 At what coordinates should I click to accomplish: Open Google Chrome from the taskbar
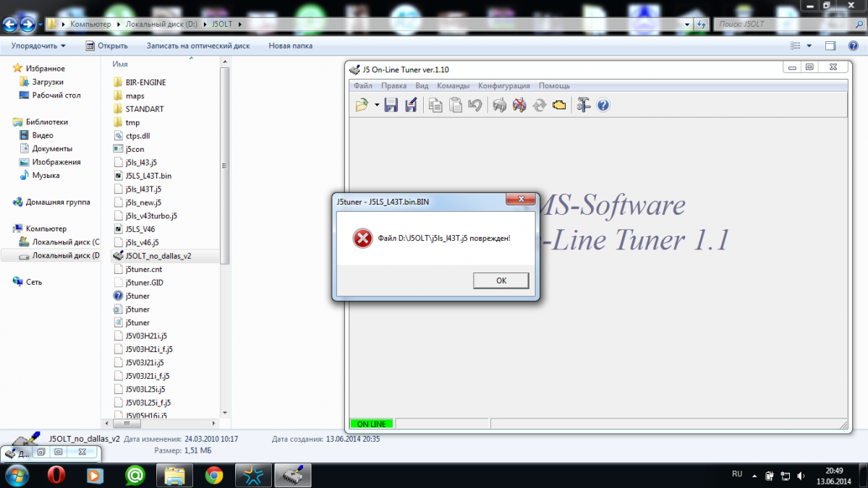pos(213,475)
